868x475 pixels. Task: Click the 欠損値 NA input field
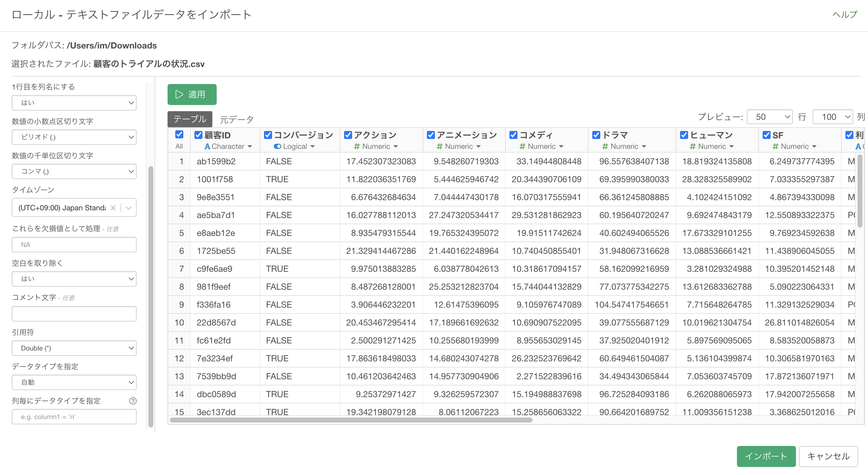click(x=74, y=245)
